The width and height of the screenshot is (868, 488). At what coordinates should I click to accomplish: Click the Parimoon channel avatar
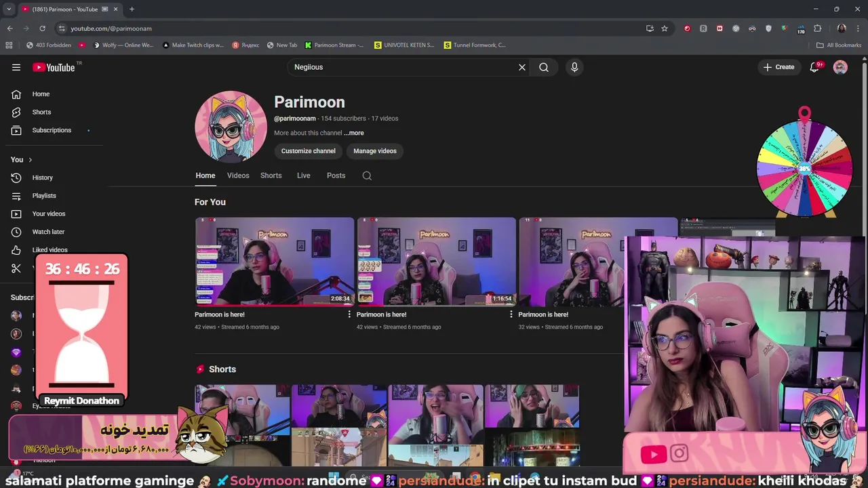coord(231,127)
